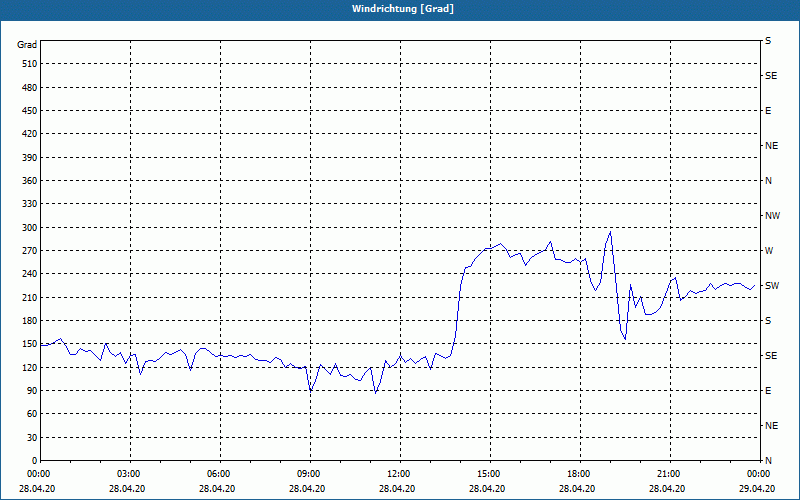Select the S compass label on the 180 gridline
800x500 pixels.
(x=768, y=321)
